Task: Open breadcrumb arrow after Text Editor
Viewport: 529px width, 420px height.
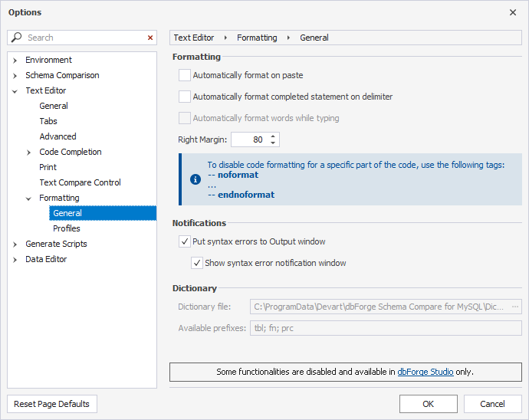Action: point(225,38)
